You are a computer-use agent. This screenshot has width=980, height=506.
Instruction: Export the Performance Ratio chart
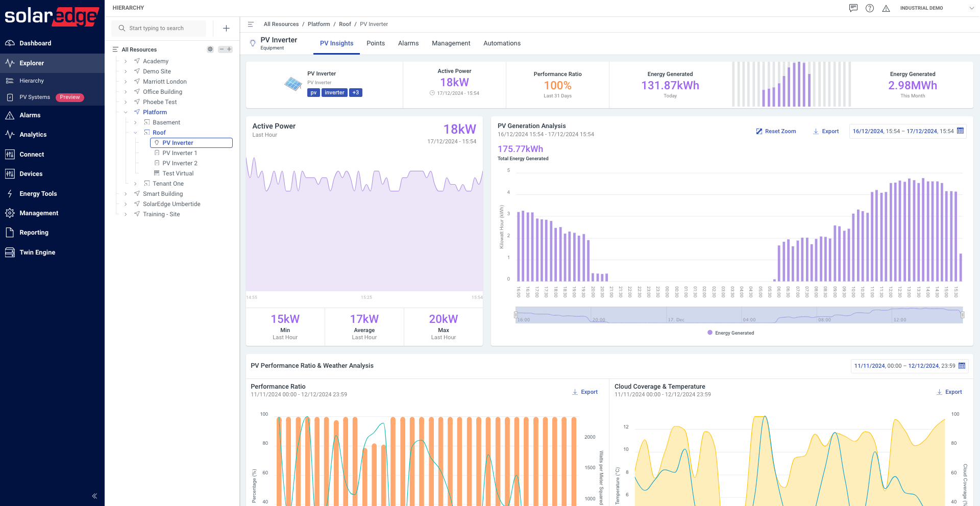click(x=585, y=392)
